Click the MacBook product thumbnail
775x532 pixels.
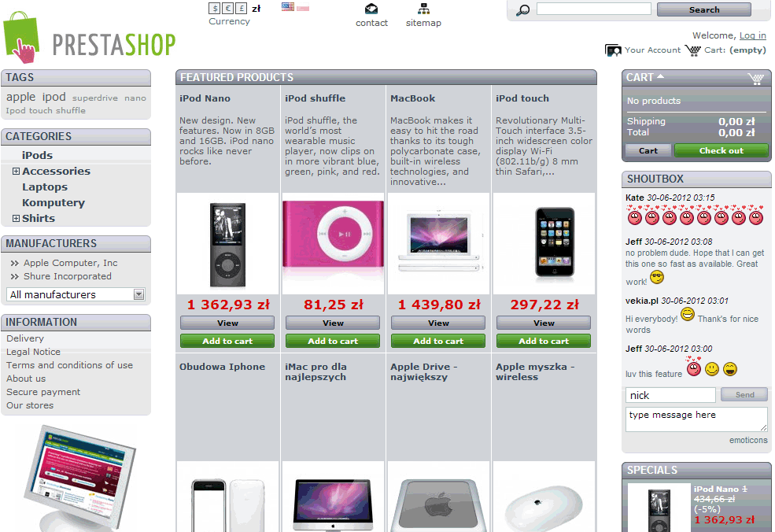(439, 243)
